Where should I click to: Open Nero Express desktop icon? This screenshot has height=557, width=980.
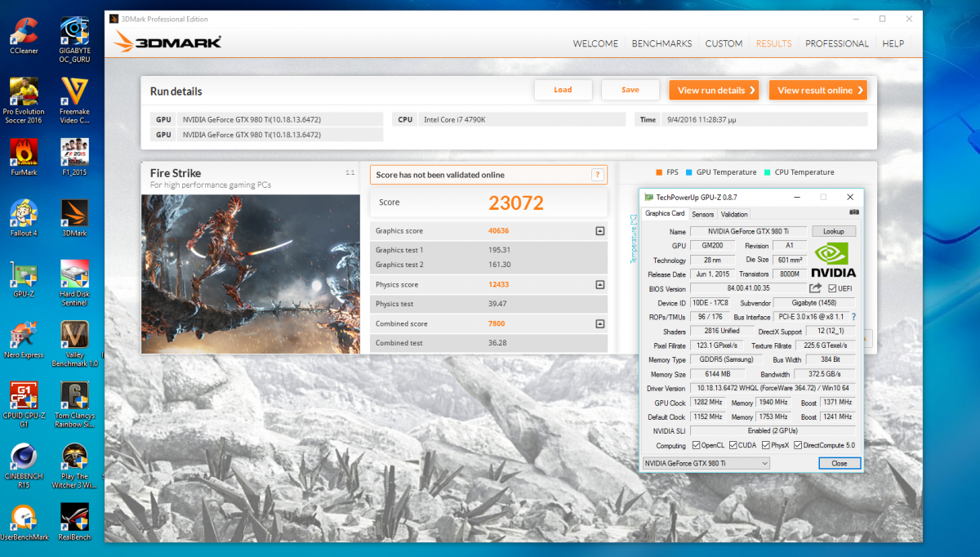click(24, 340)
